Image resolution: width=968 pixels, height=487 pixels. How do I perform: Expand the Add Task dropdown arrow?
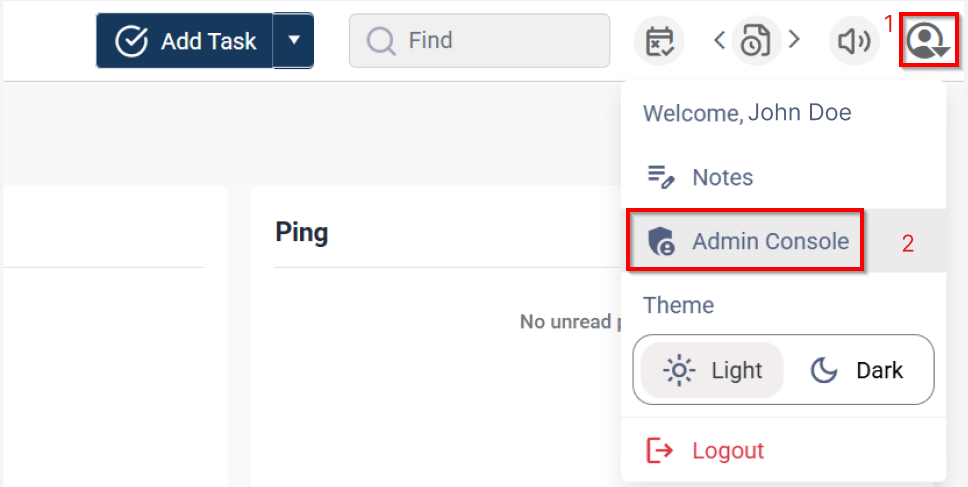click(294, 41)
